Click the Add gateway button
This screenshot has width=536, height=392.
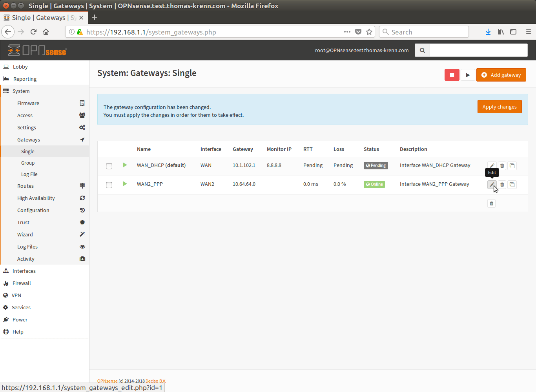(501, 75)
